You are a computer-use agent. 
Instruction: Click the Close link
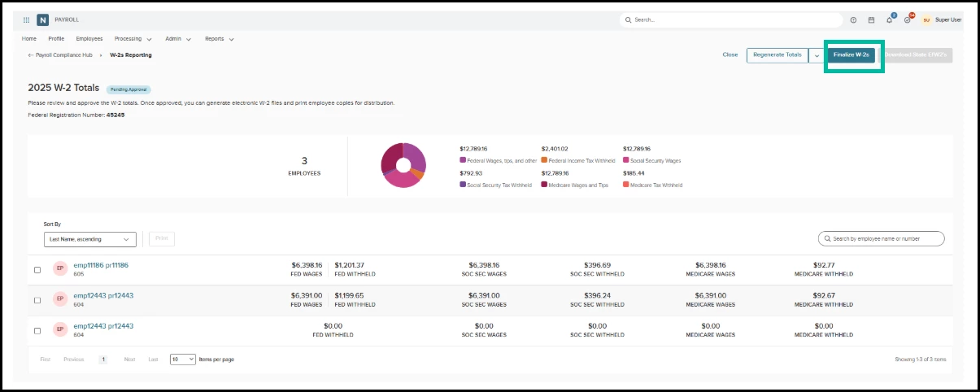coord(730,55)
